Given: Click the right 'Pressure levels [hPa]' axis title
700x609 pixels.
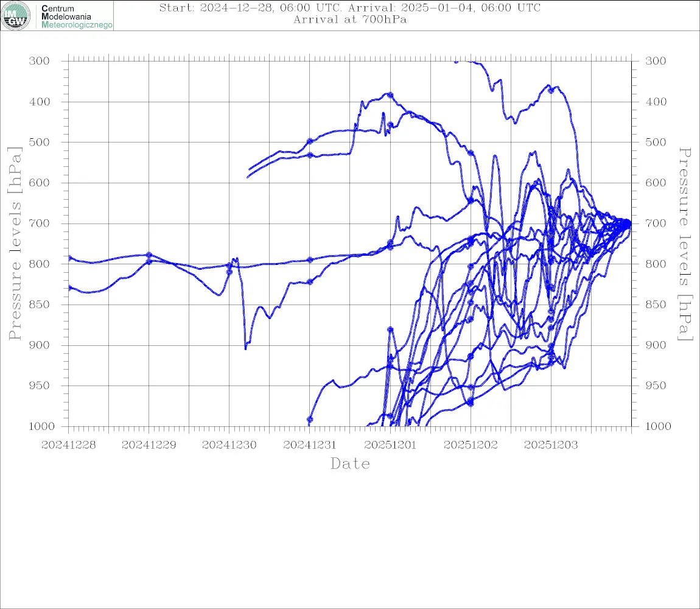Looking at the screenshot, I should coord(685,244).
